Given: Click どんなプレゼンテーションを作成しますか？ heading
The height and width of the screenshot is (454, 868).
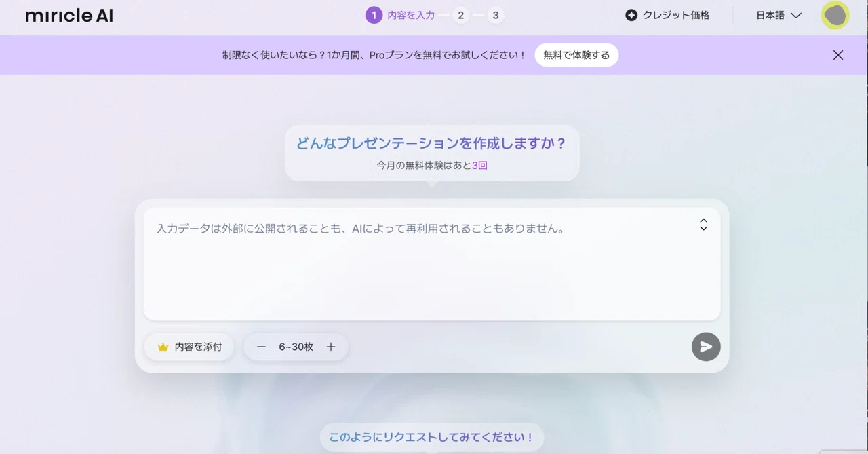Looking at the screenshot, I should 431,143.
